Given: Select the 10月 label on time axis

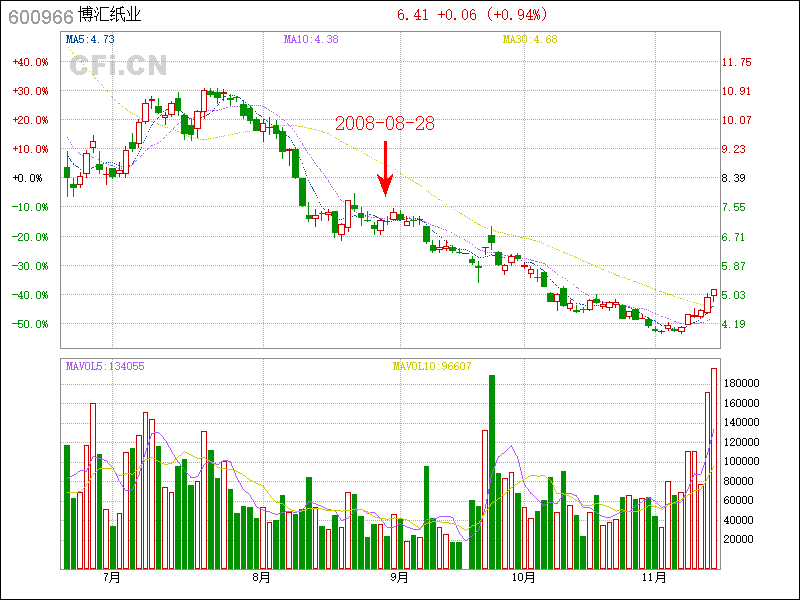Looking at the screenshot, I should 523,578.
